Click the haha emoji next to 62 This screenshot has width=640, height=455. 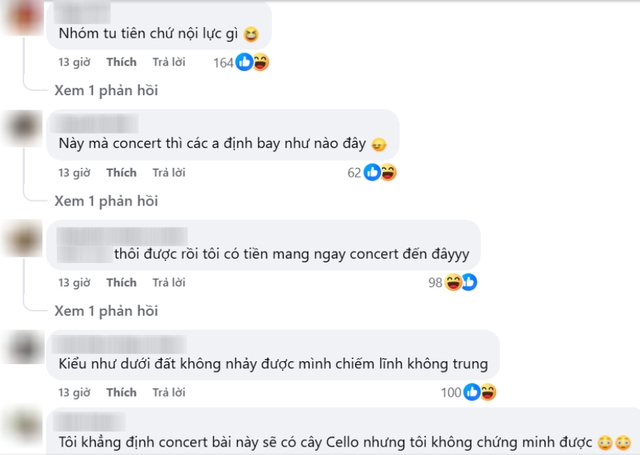click(x=389, y=172)
